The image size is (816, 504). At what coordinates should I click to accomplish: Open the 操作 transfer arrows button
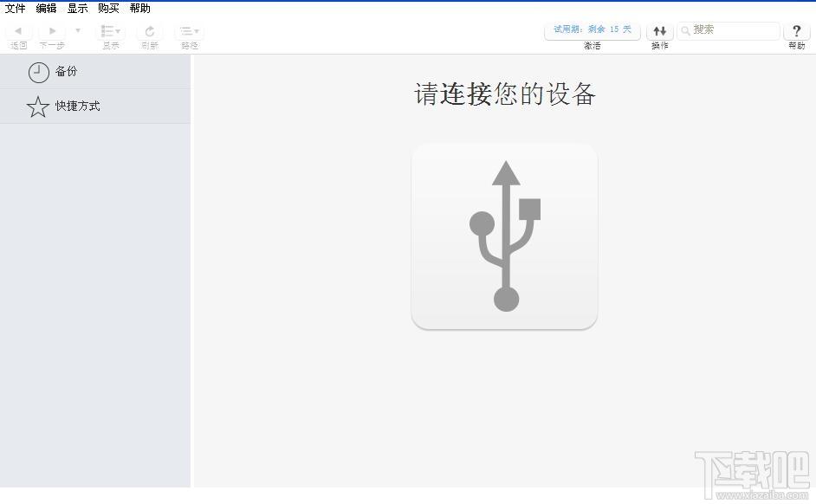[659, 31]
